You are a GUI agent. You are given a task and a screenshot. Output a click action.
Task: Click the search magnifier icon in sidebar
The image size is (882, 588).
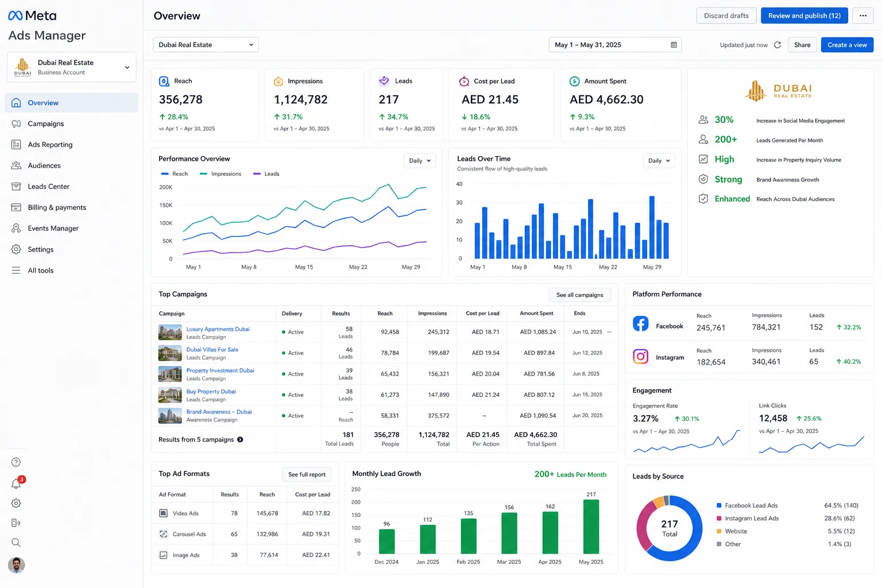(16, 543)
